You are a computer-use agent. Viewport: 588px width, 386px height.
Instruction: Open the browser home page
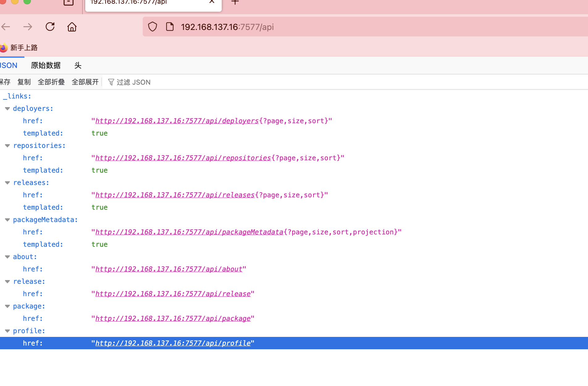pos(72,27)
